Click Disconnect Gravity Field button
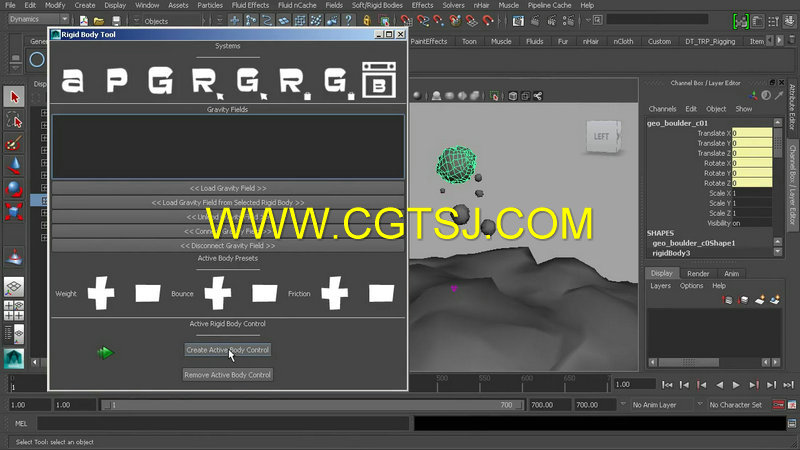 point(228,245)
